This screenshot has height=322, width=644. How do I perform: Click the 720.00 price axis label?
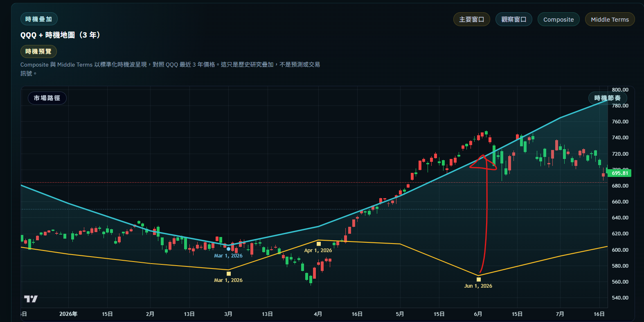click(x=620, y=154)
